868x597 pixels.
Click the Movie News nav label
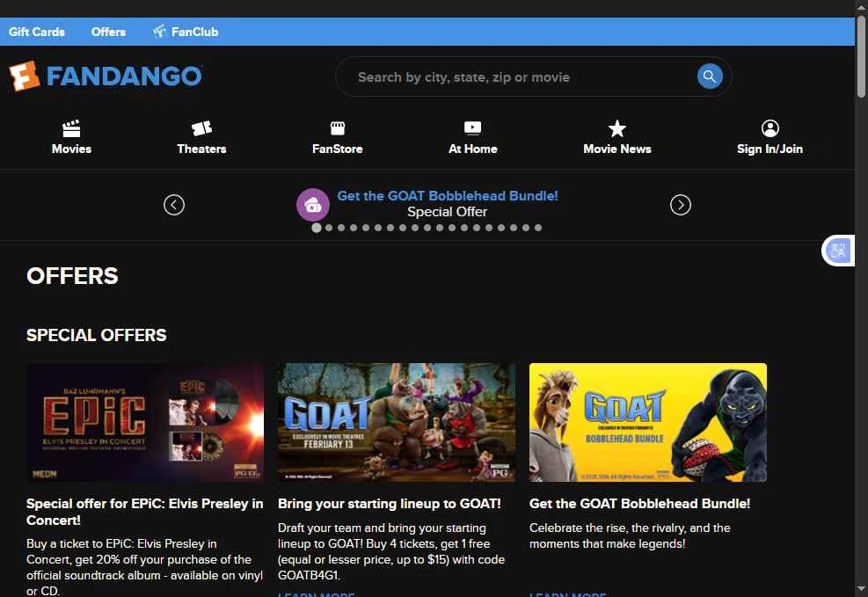617,149
